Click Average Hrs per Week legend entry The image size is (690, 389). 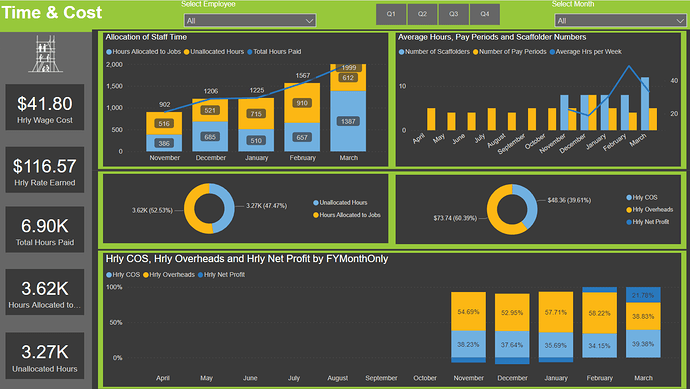[585, 51]
